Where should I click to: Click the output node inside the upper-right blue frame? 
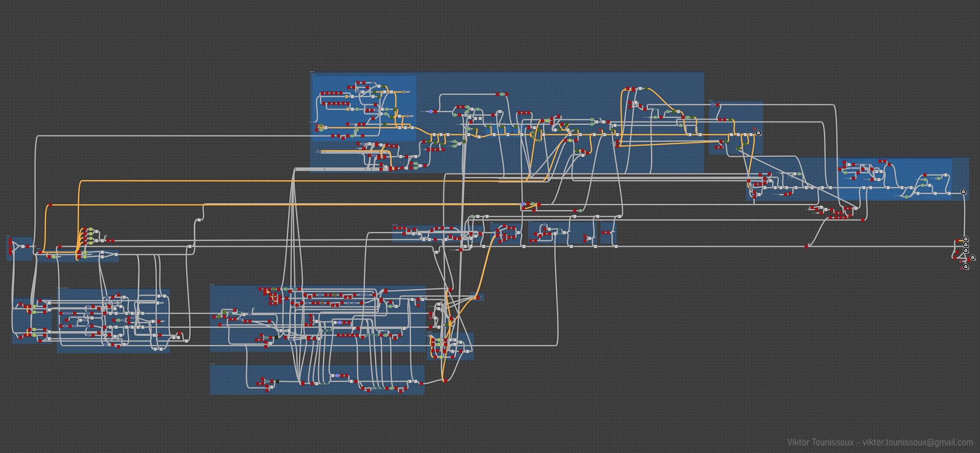pyautogui.click(x=758, y=133)
